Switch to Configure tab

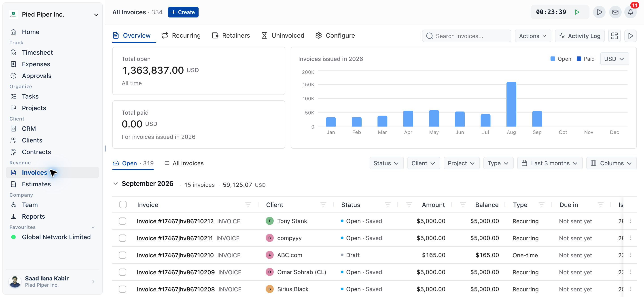click(335, 36)
